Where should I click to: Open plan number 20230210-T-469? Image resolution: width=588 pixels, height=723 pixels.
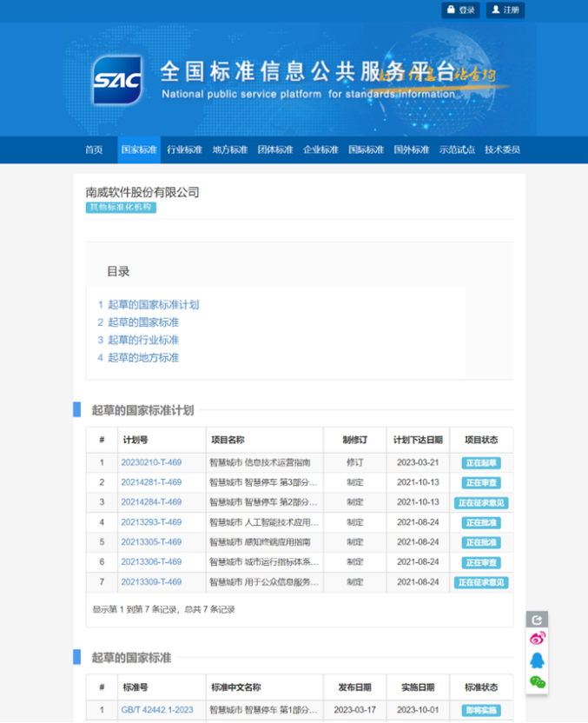coord(151,463)
